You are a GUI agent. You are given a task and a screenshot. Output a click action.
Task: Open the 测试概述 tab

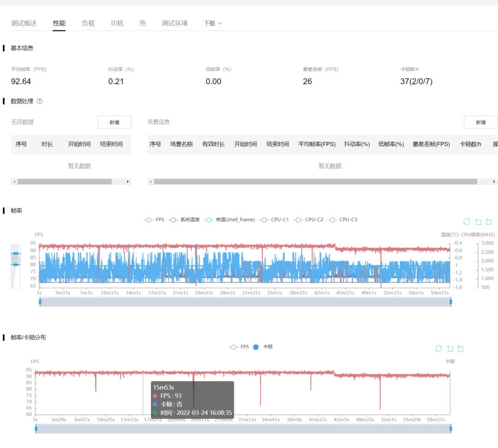coord(24,23)
